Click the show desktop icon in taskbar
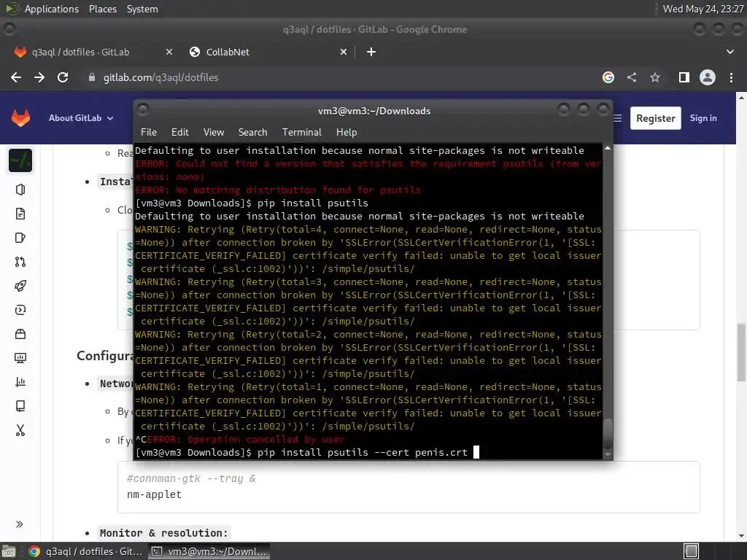The width and height of the screenshot is (747, 560). tap(9, 551)
